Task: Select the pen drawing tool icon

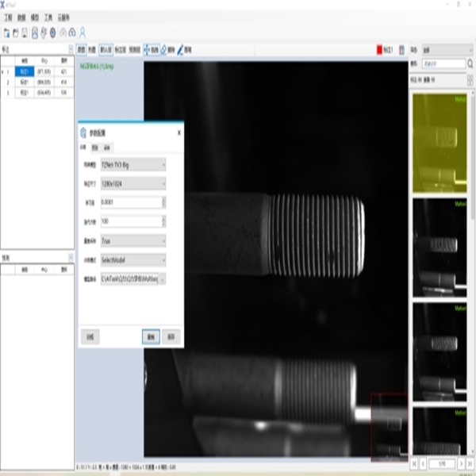Action: point(180,49)
